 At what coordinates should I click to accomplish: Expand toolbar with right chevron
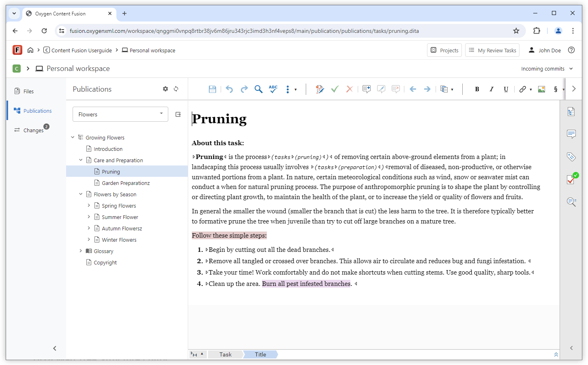point(574,89)
